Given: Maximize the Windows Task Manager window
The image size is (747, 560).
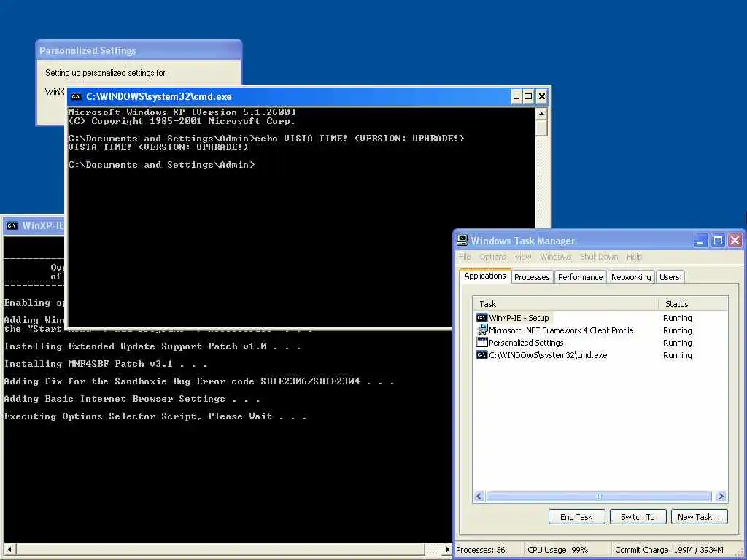Looking at the screenshot, I should click(x=718, y=241).
